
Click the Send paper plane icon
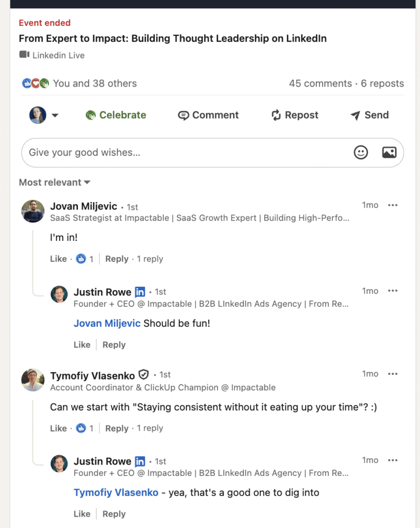pyautogui.click(x=355, y=115)
